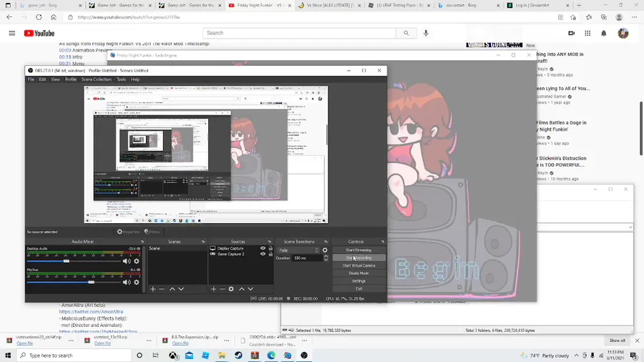Click YouTube home logo
The width and height of the screenshot is (644, 362).
pos(39,33)
